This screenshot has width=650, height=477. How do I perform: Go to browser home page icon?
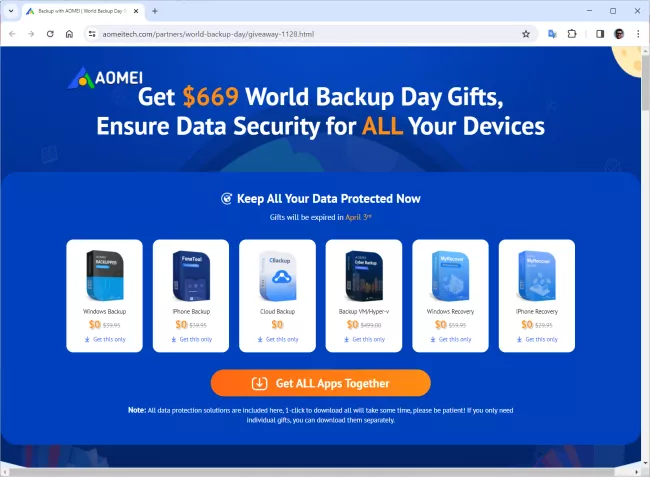[x=69, y=34]
